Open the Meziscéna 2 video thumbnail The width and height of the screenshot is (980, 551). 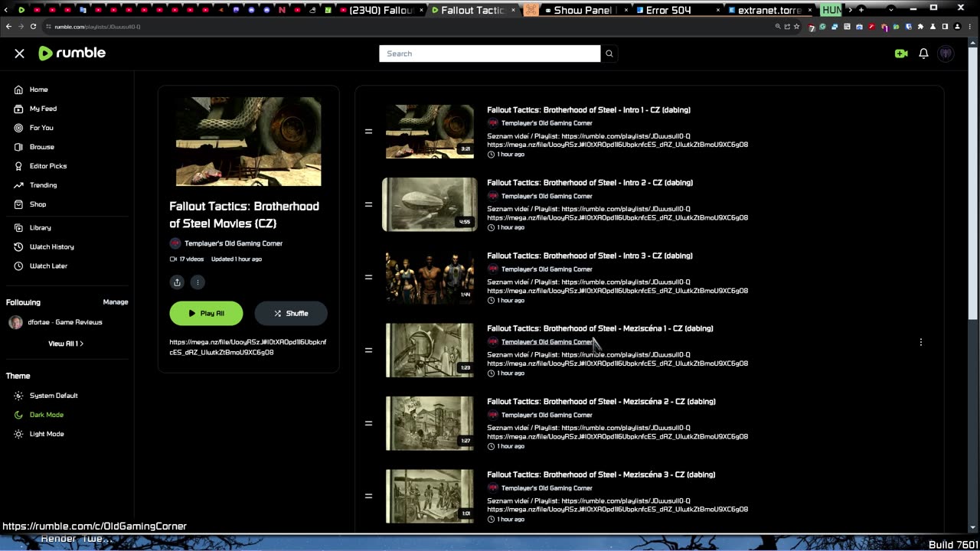(x=430, y=423)
